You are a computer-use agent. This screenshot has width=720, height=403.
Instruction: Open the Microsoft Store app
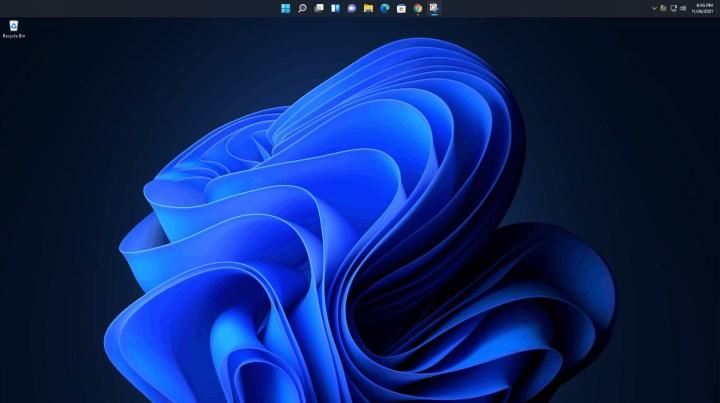(401, 8)
